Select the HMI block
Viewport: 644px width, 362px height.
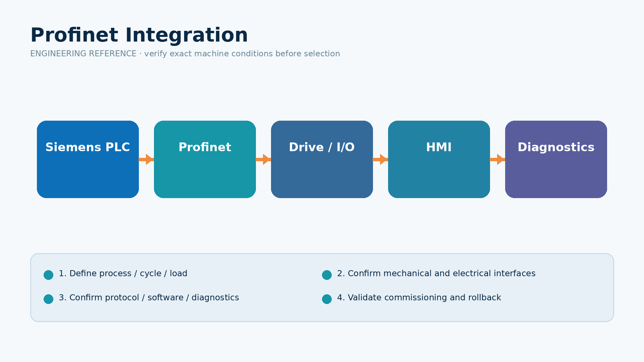[439, 159]
